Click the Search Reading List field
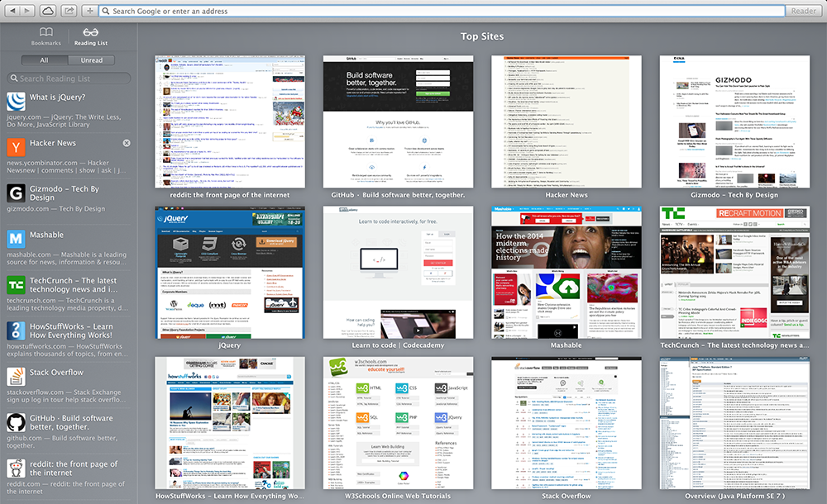 (69, 78)
